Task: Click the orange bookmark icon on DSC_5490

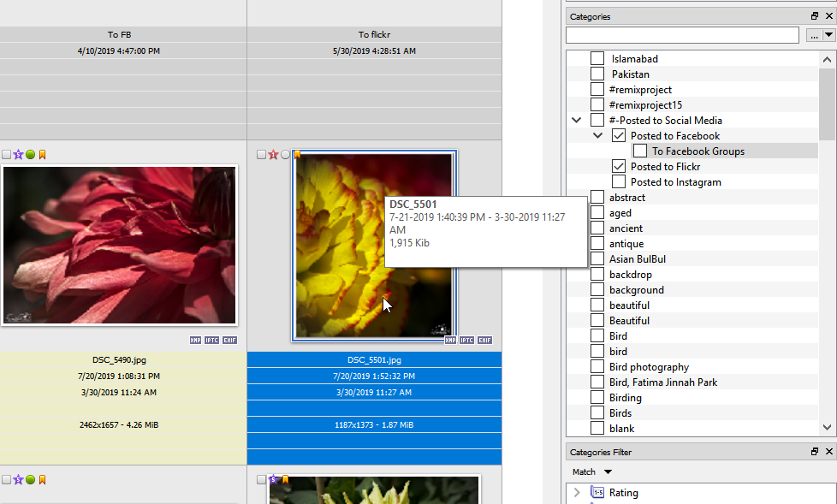Action: tap(42, 155)
